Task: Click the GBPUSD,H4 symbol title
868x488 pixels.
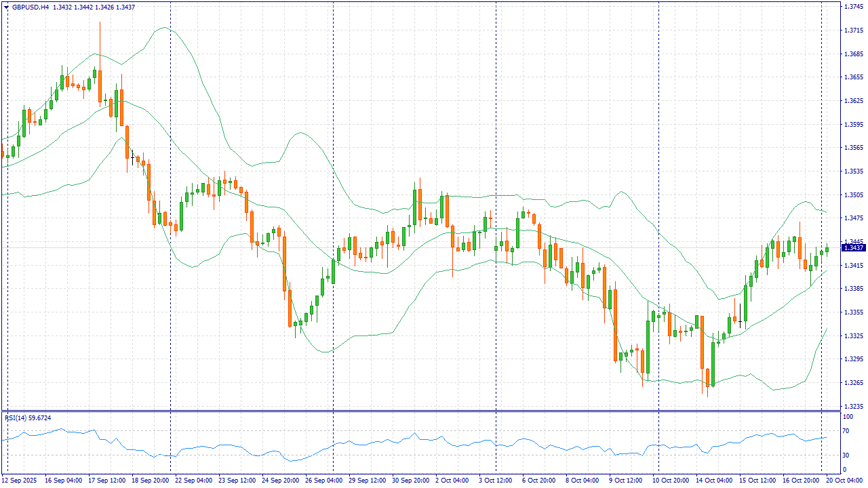Action: coord(31,7)
